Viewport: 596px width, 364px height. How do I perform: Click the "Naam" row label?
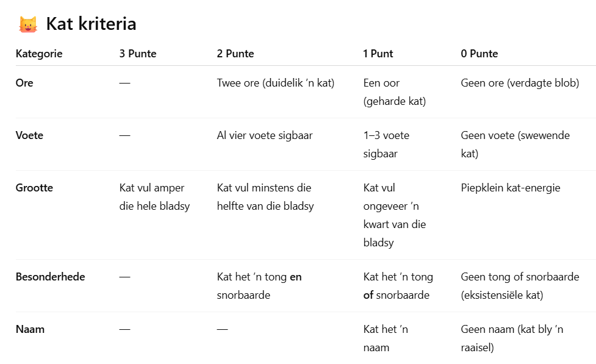(x=30, y=329)
